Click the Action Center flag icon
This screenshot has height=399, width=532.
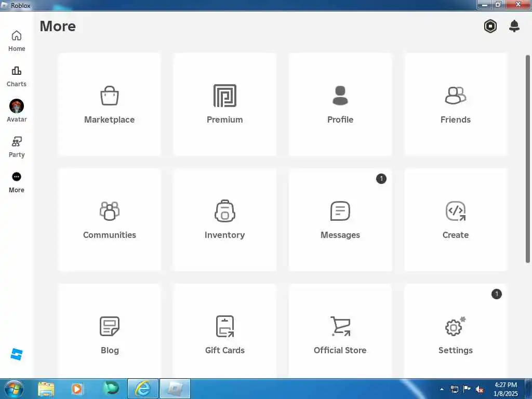(467, 389)
